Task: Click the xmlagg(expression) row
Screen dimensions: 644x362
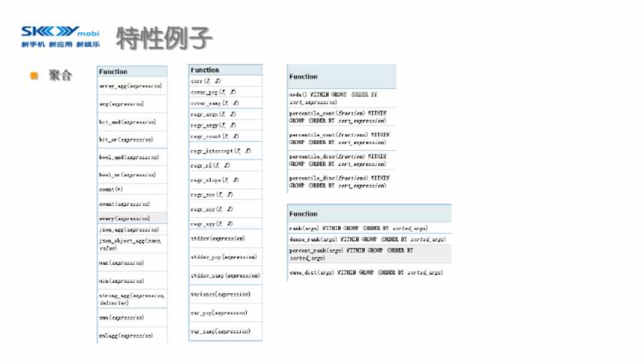Action: [x=131, y=335]
